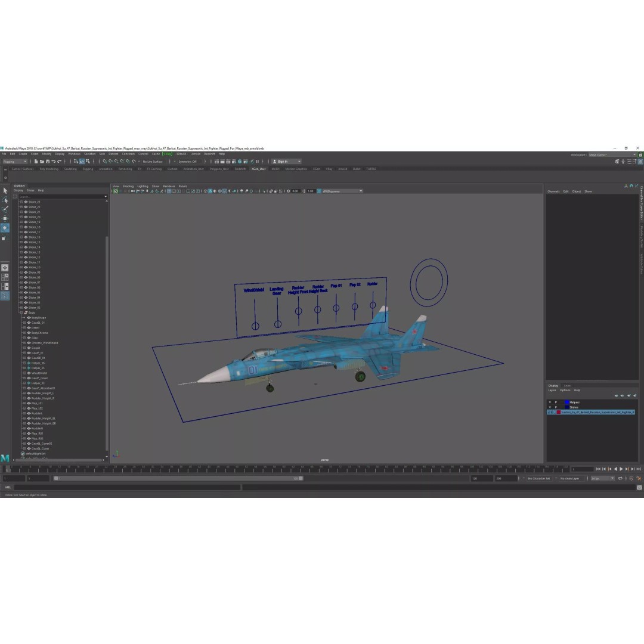
Task: Open Options menu in layer editor
Action: [x=565, y=390]
